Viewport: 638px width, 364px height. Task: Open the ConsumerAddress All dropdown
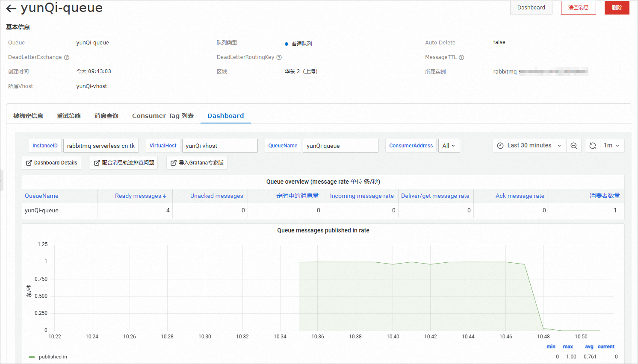449,146
